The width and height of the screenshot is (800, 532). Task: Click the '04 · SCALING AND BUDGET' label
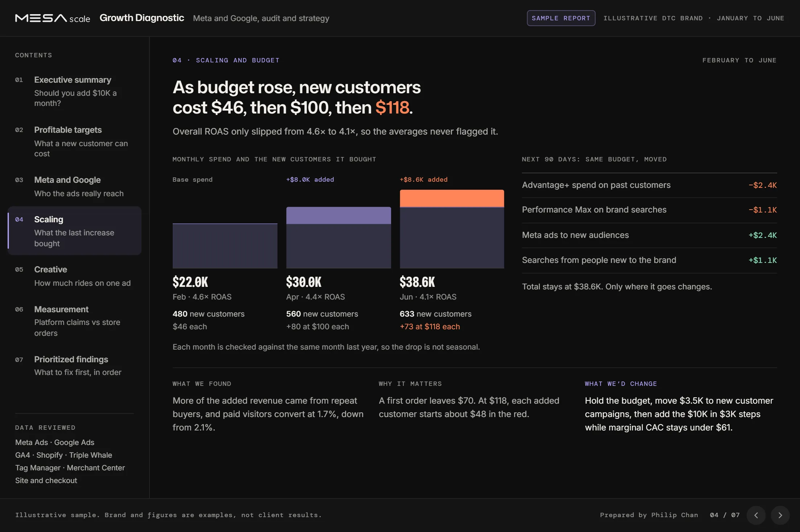[226, 60]
